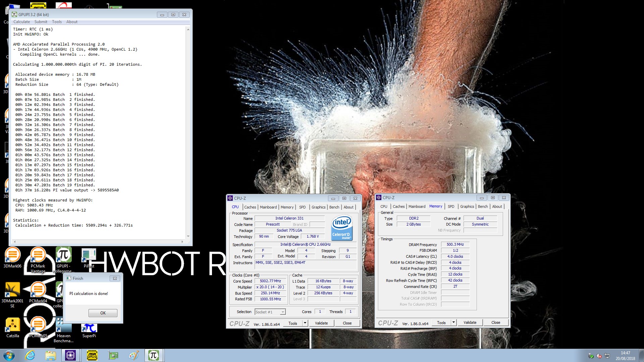Click the network tray icon

[607, 356]
